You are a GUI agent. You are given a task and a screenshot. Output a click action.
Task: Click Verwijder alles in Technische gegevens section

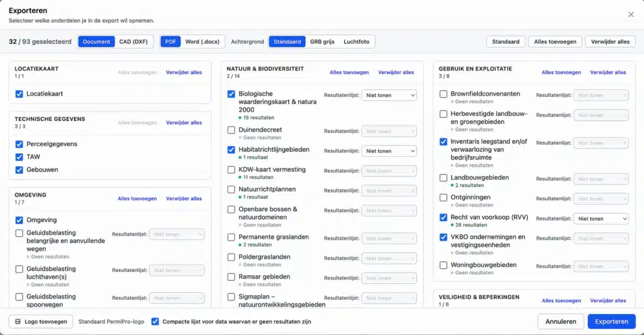(184, 123)
